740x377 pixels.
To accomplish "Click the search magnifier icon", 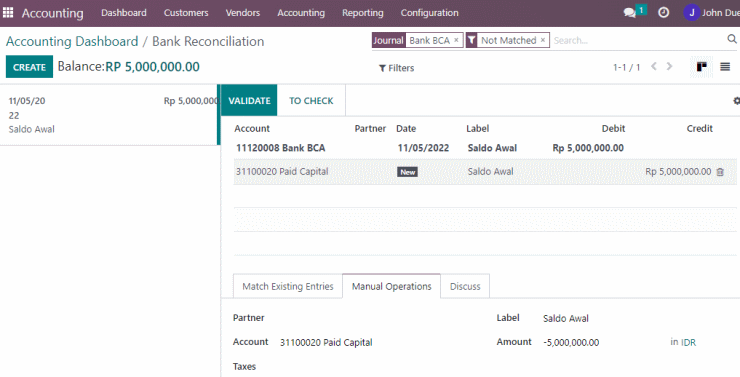I will 732,40.
